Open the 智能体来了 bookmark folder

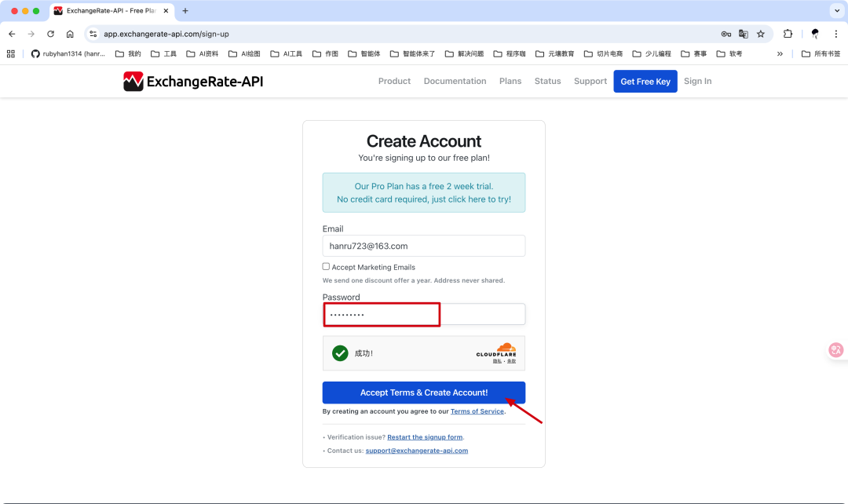coord(413,53)
